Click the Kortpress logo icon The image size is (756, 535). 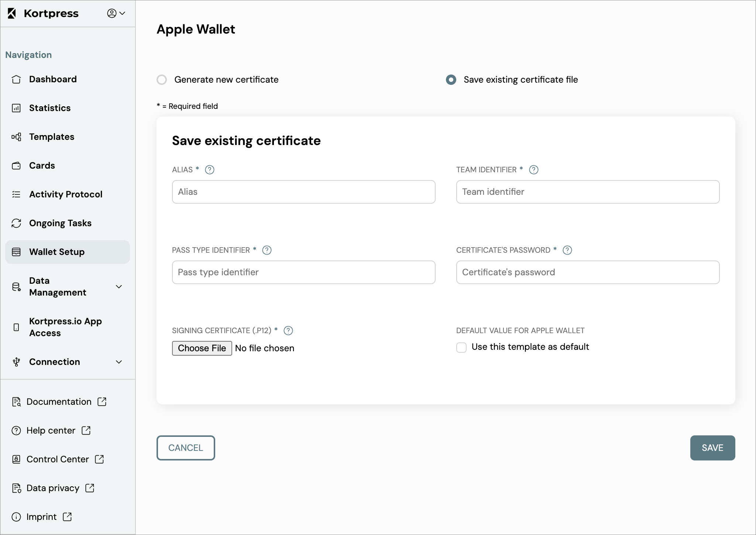coord(12,13)
